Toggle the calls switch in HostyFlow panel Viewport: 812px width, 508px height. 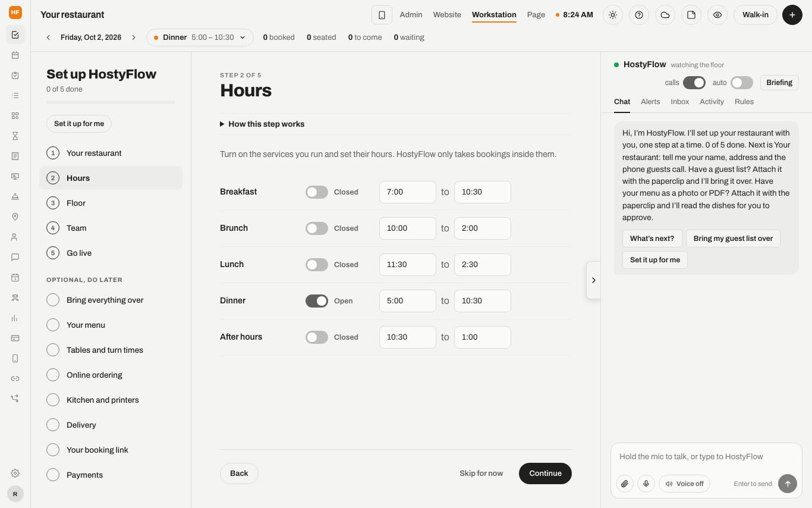pyautogui.click(x=694, y=83)
